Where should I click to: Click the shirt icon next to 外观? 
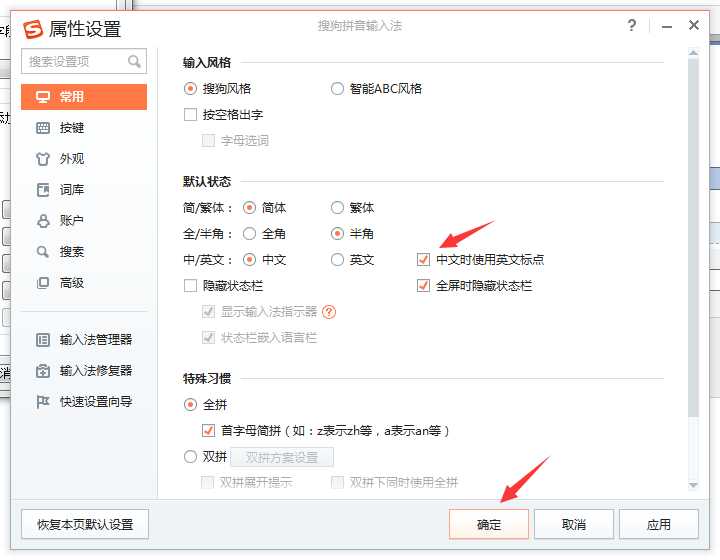43,159
